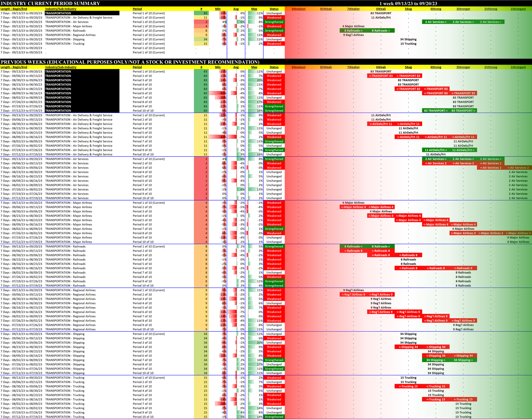Click the 7Weaker header in Previous Weeks section
532x419 pixels.
tap(353, 67)
